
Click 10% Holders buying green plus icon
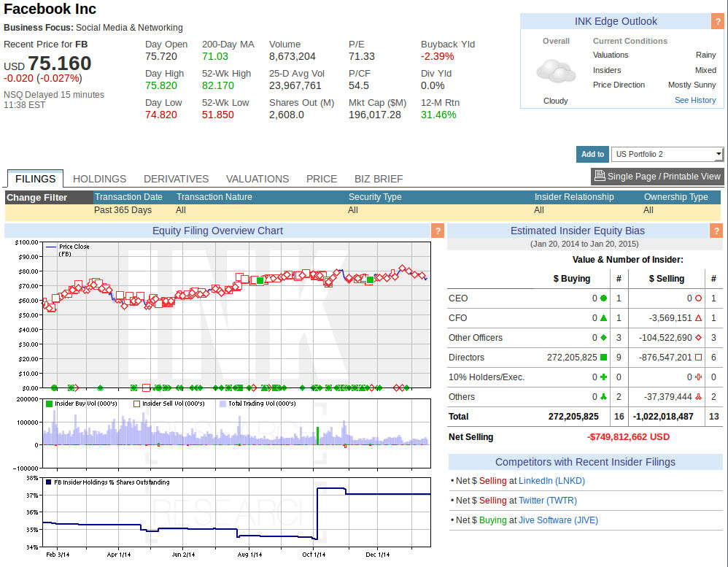[603, 377]
